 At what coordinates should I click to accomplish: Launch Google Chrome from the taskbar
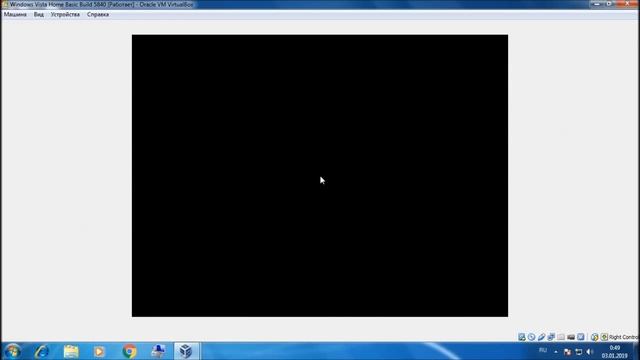click(x=129, y=351)
